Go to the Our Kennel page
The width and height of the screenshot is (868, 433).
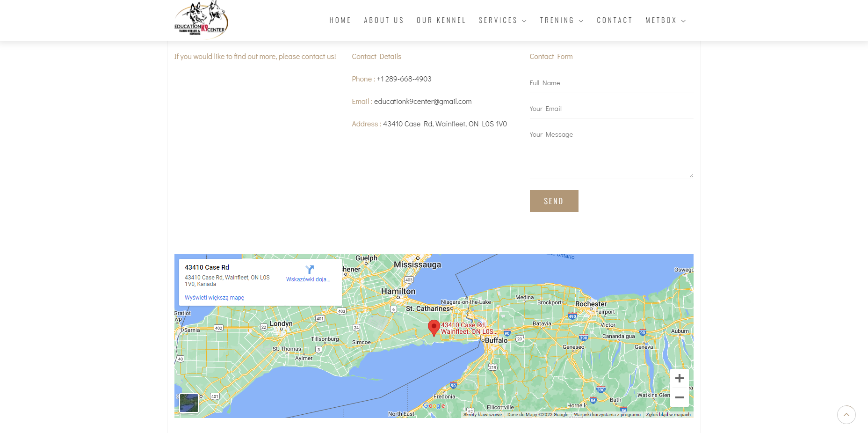tap(441, 21)
